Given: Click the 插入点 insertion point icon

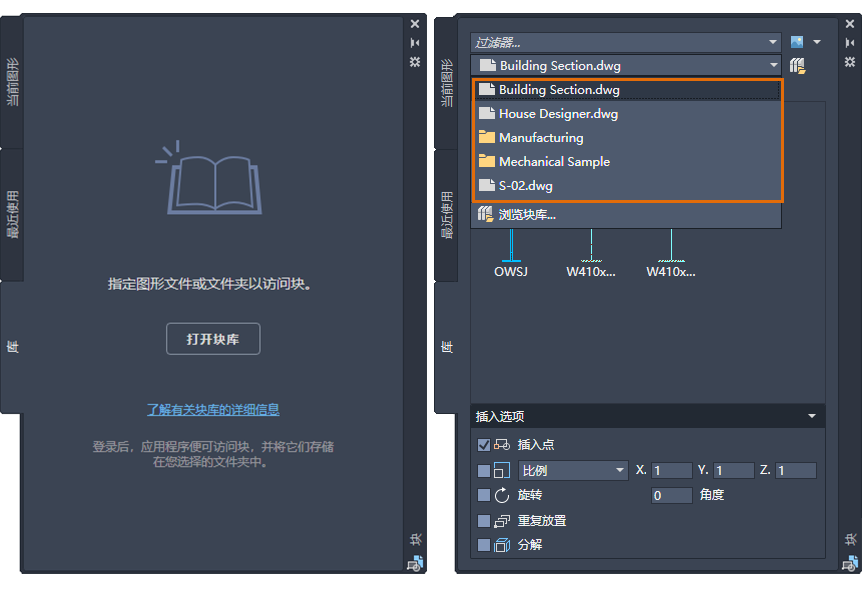Looking at the screenshot, I should [502, 444].
